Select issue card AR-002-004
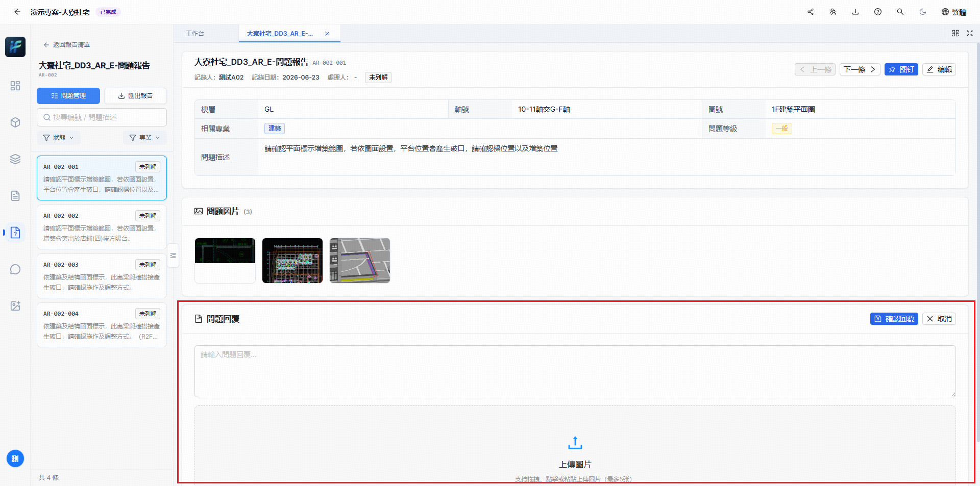Viewport: 980px width, 486px height. point(102,325)
